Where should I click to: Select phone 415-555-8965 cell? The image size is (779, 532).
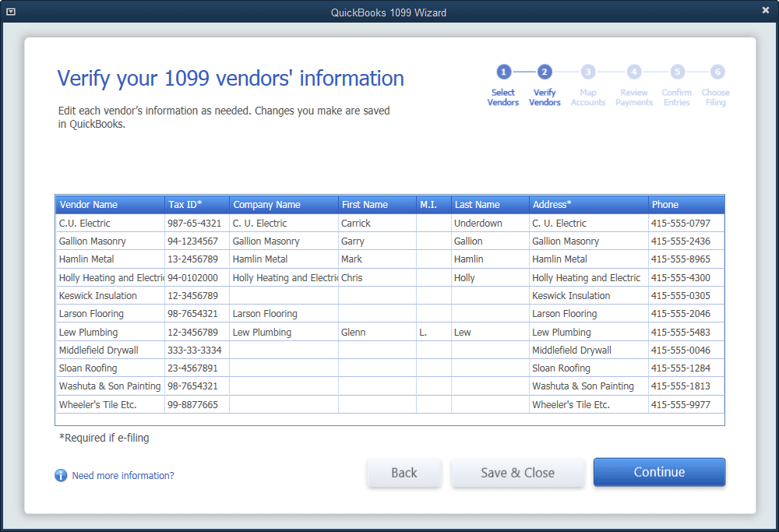686,259
